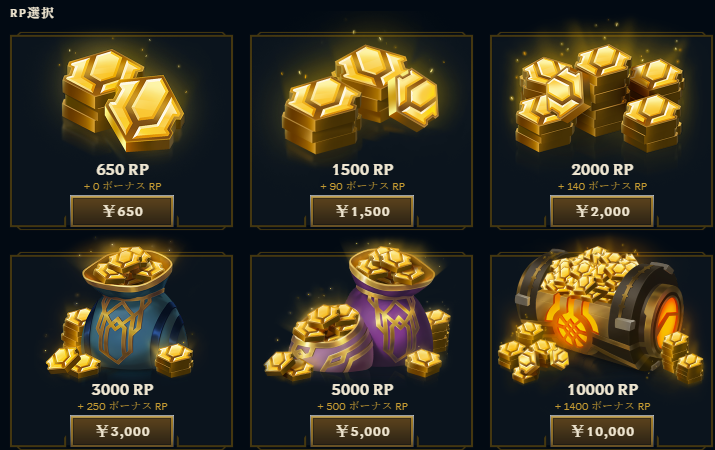
Task: Buy with the ¥5,000 button
Action: pyautogui.click(x=362, y=431)
